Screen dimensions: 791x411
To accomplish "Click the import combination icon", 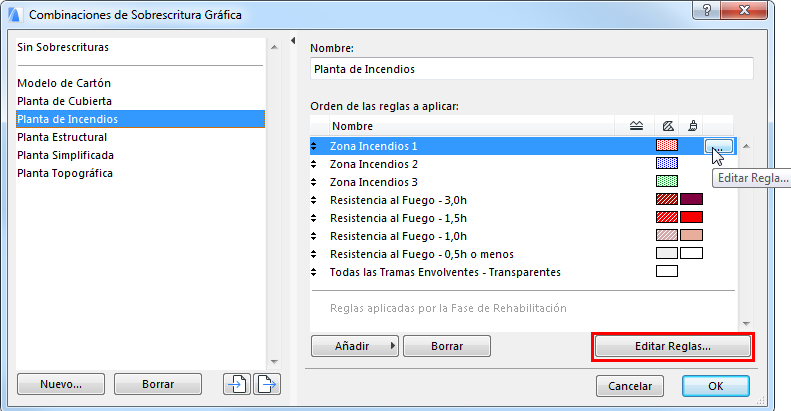I will pos(237,384).
